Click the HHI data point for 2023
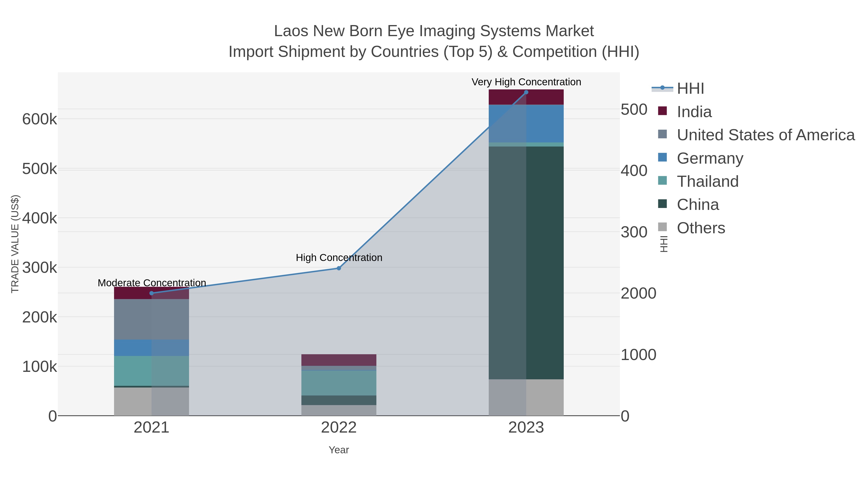This screenshot has width=868, height=488. pos(526,92)
